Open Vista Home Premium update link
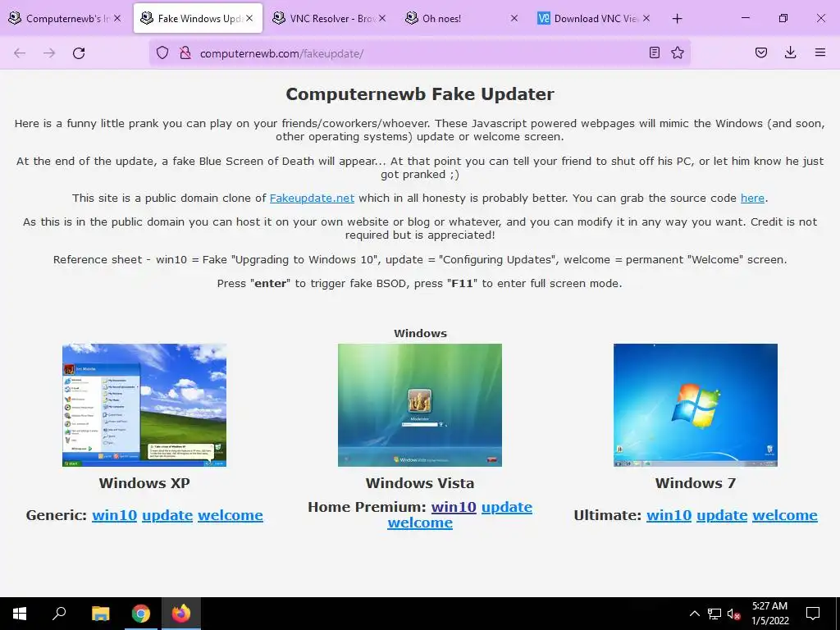840x630 pixels. (507, 507)
